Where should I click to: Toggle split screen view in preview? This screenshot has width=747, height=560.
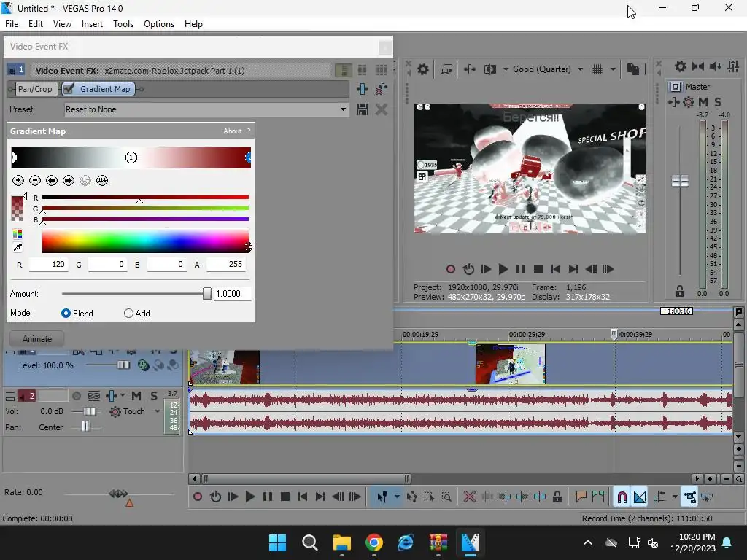pyautogui.click(x=489, y=69)
